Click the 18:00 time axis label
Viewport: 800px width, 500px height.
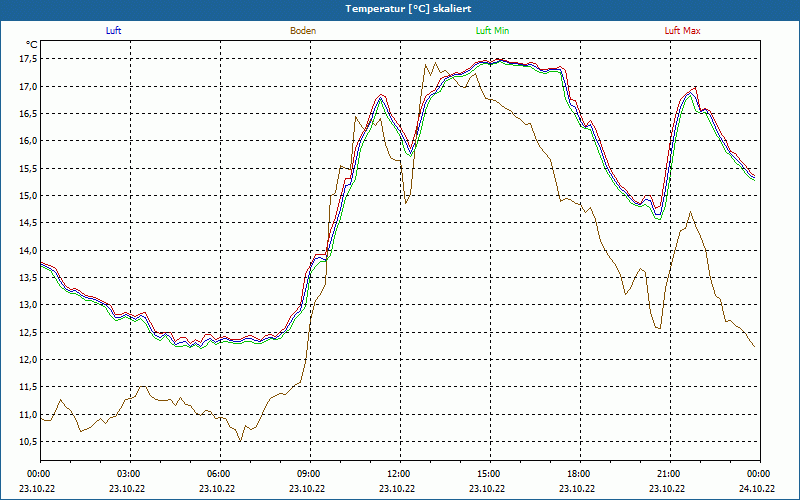click(x=578, y=474)
